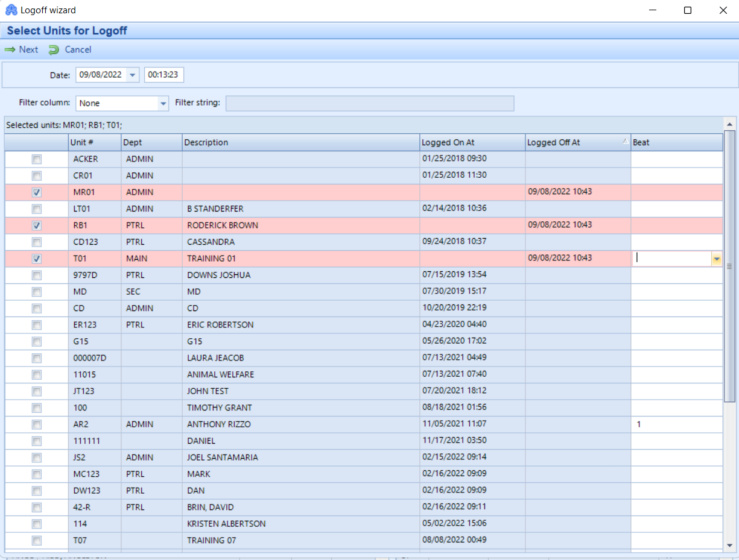
Task: Open the Filter column dropdown
Action: 162,103
